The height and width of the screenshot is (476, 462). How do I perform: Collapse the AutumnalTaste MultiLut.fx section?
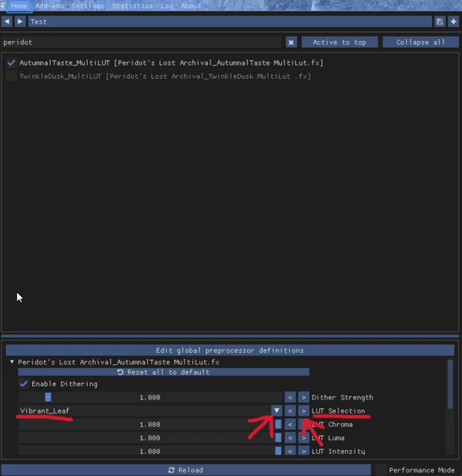point(12,362)
